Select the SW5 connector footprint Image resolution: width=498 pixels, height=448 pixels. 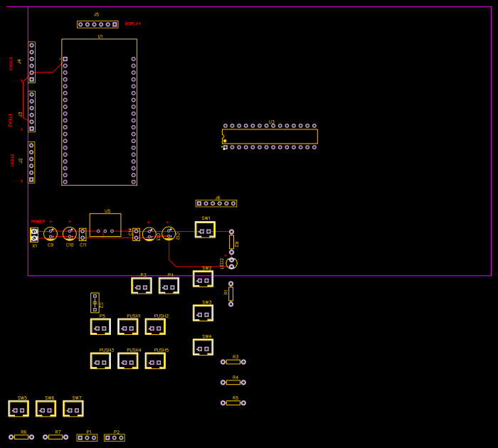[x=18, y=409]
